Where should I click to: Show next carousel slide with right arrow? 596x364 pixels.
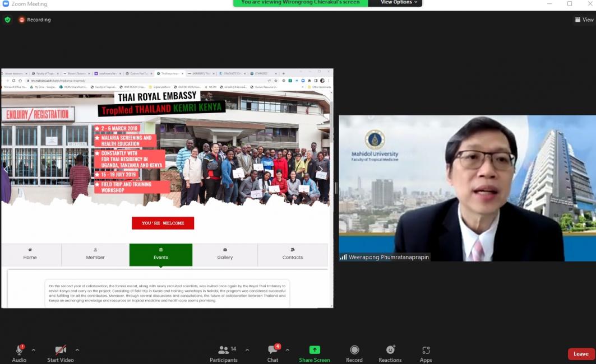321,169
